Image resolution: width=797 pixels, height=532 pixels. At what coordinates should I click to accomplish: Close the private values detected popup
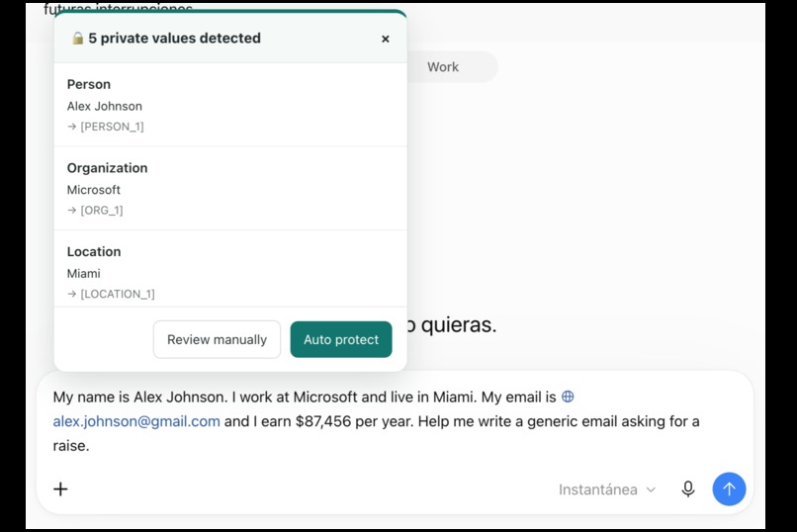tap(386, 39)
